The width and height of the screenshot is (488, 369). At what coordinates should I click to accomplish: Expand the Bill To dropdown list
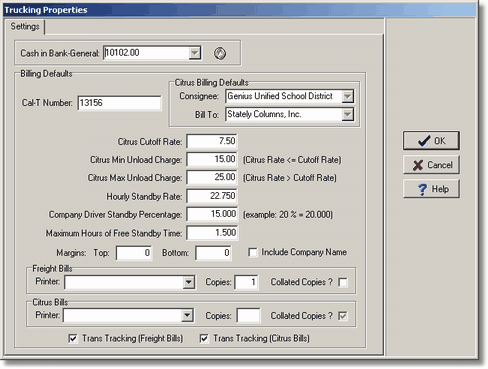pos(347,114)
